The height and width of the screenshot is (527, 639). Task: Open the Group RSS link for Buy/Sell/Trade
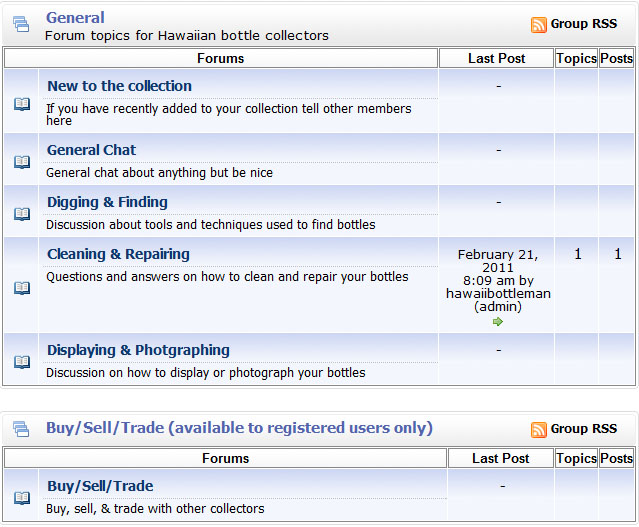[584, 429]
